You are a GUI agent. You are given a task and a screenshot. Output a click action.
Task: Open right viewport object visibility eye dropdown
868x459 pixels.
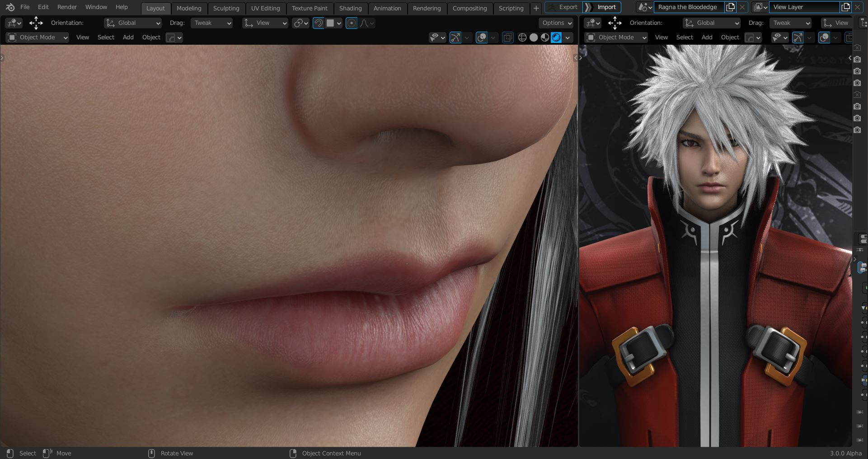point(780,37)
